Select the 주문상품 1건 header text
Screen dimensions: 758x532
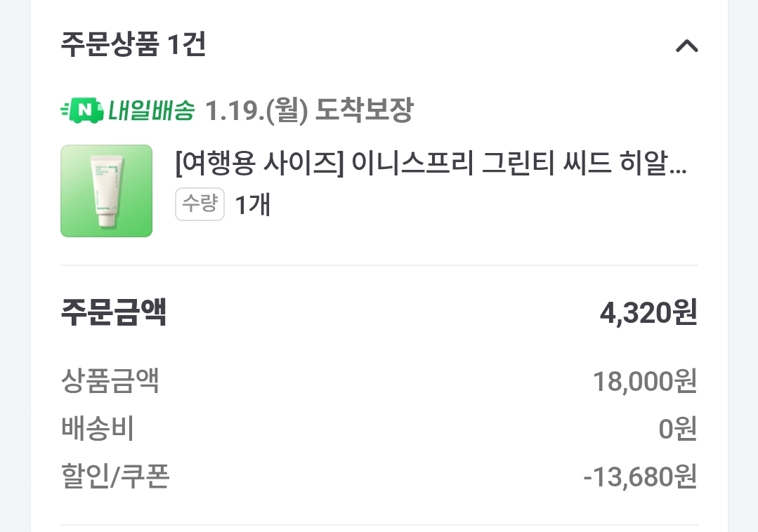click(x=133, y=46)
